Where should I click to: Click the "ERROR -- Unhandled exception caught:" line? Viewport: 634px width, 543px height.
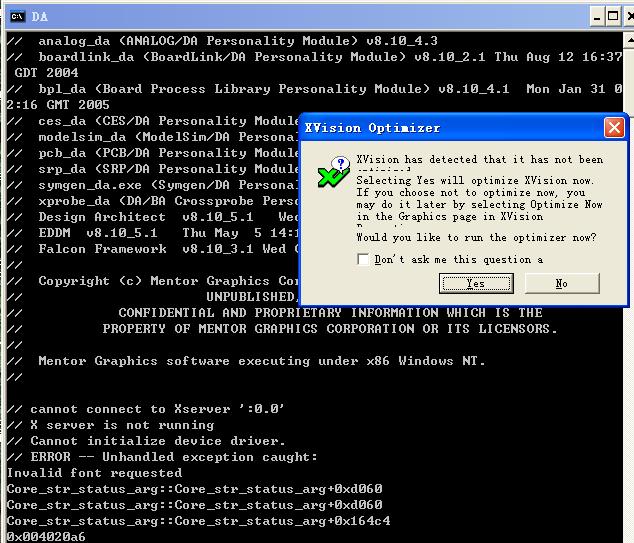pos(162,457)
